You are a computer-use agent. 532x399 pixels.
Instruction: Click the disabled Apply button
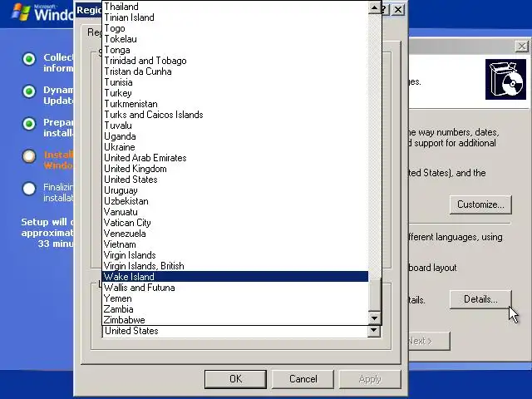coord(370,379)
